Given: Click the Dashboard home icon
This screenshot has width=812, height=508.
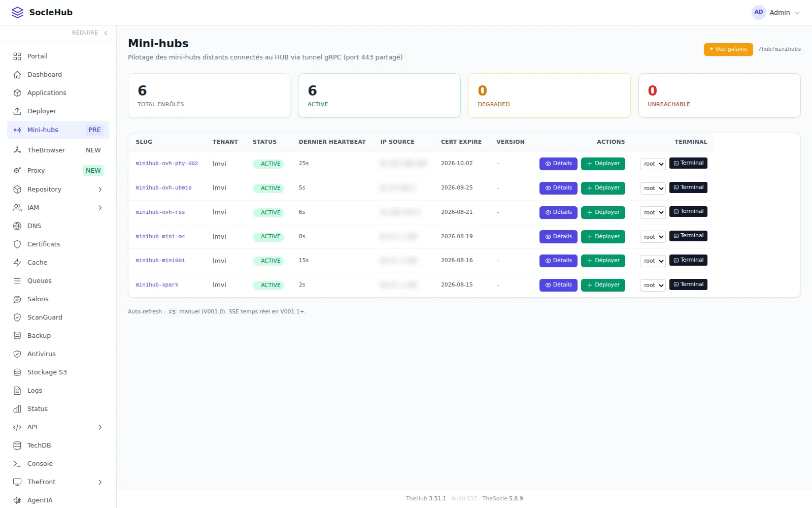Looking at the screenshot, I should 17,75.
